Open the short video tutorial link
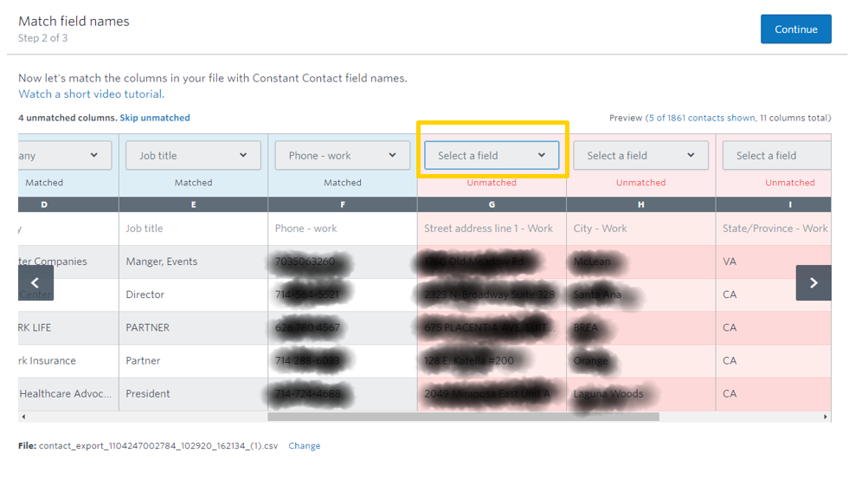868x479 pixels. pyautogui.click(x=92, y=94)
